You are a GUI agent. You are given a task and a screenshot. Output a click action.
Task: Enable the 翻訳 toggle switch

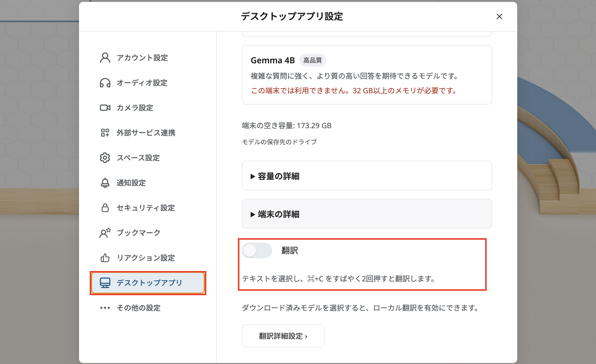point(257,250)
